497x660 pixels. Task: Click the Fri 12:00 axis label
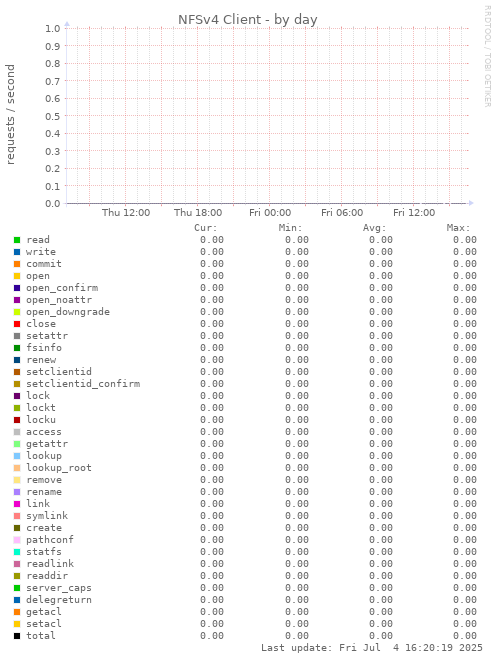[414, 213]
